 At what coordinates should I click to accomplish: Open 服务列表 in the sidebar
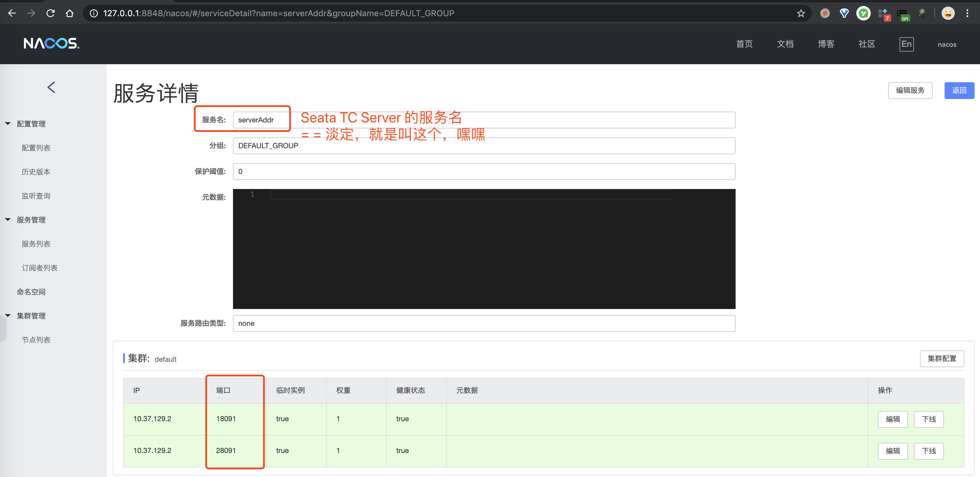coord(36,244)
